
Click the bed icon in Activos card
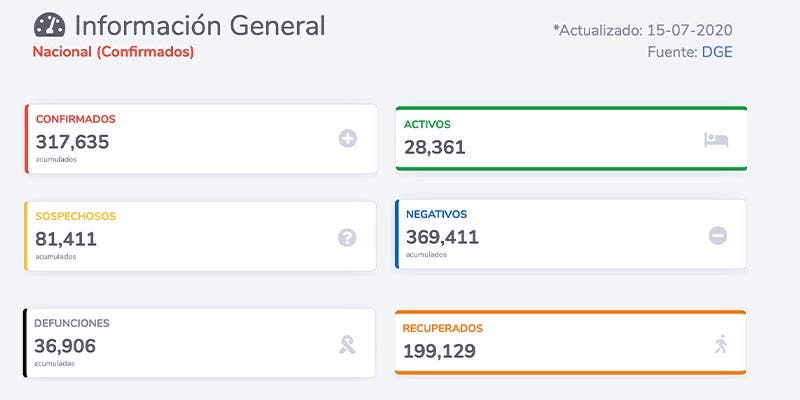tap(716, 140)
